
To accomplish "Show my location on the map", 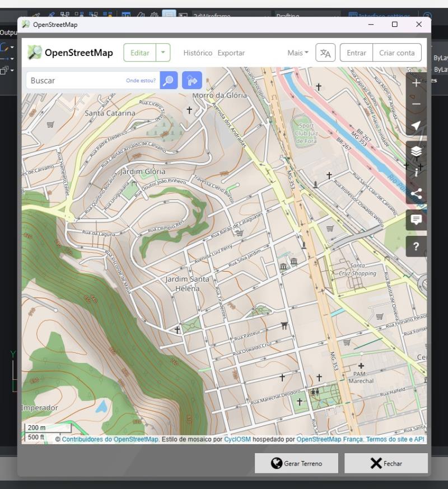I will coord(416,125).
